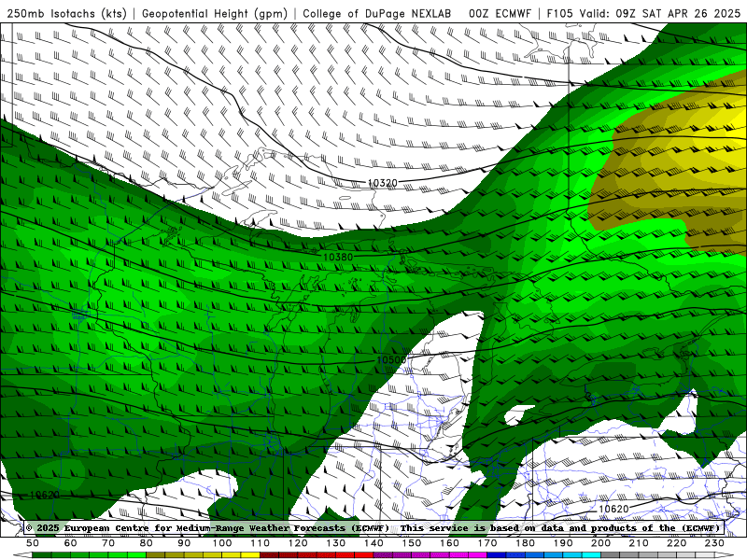747x560 pixels.
Task: Click the magenta swatch left of 170
Action: point(478,556)
